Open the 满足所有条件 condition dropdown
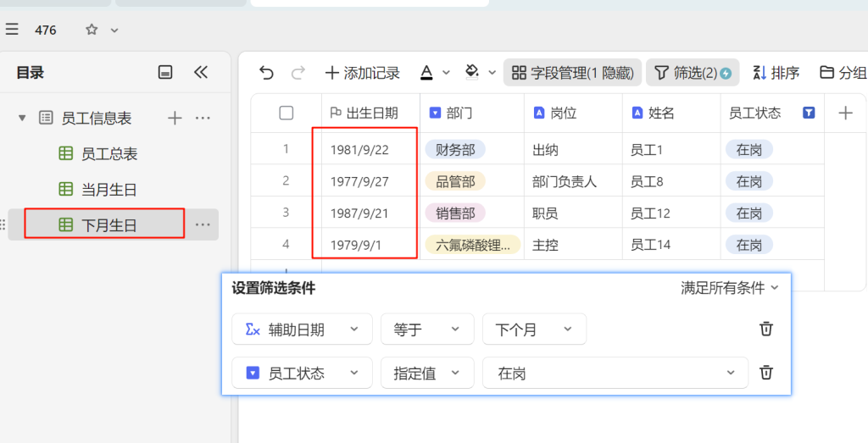868x443 pixels. [x=729, y=288]
